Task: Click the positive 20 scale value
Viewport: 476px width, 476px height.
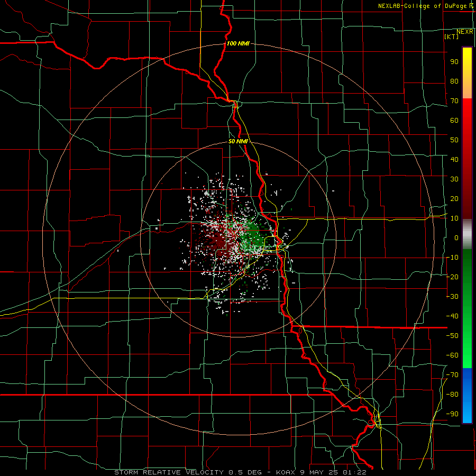Action: pyautogui.click(x=454, y=199)
